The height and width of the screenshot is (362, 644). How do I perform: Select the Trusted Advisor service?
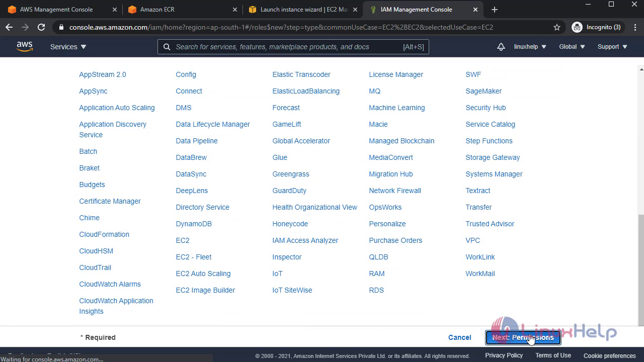coord(490,224)
